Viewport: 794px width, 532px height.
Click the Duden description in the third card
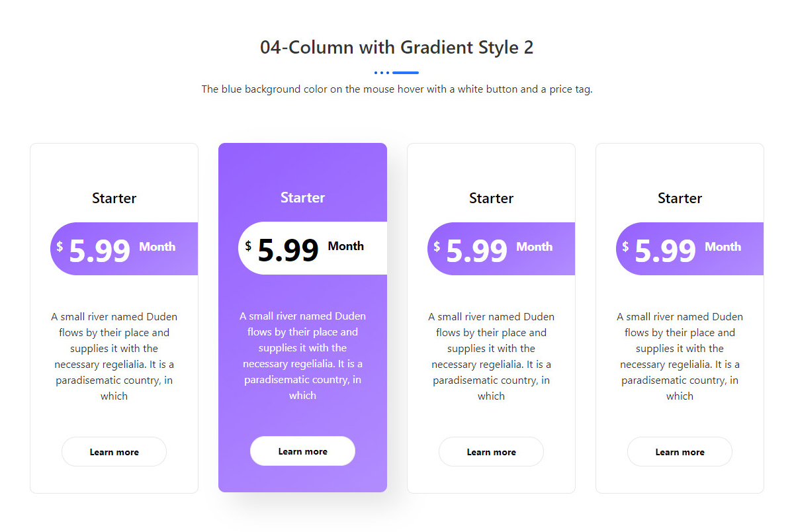[491, 356]
